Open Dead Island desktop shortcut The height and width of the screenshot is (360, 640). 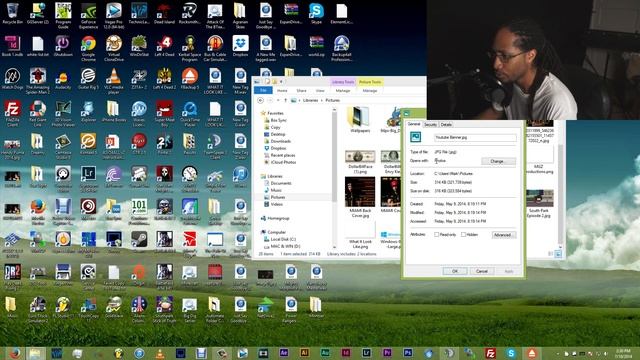pos(164,13)
